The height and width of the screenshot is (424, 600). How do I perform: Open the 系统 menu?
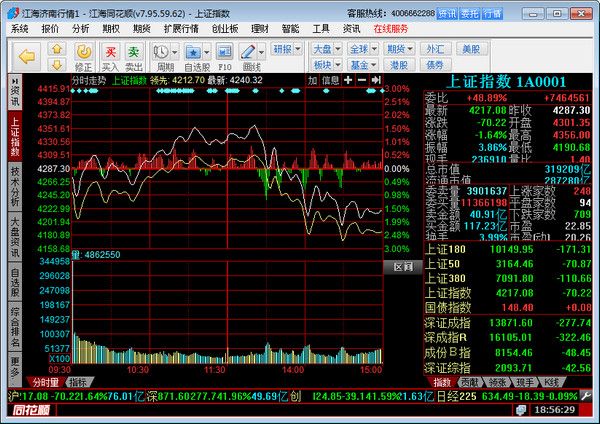pyautogui.click(x=20, y=29)
